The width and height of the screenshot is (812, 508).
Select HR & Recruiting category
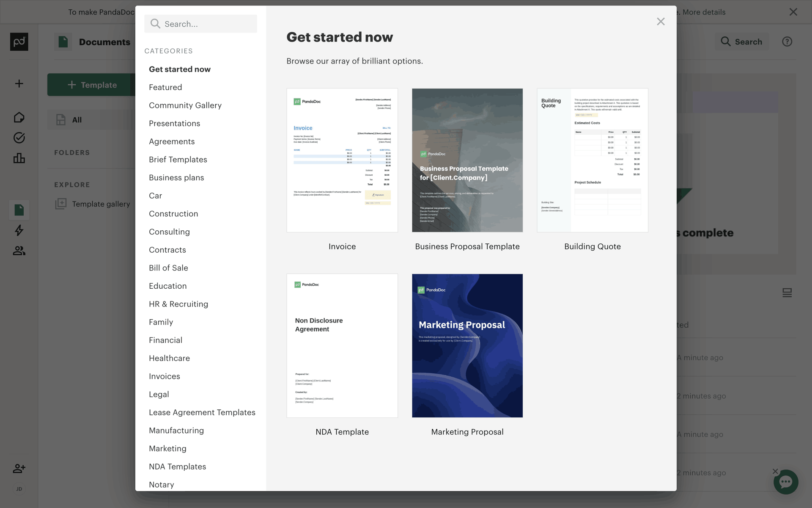click(178, 304)
